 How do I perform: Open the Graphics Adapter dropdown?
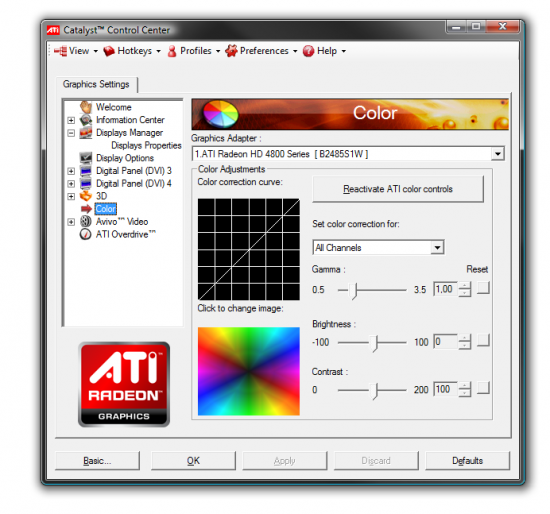(497, 154)
